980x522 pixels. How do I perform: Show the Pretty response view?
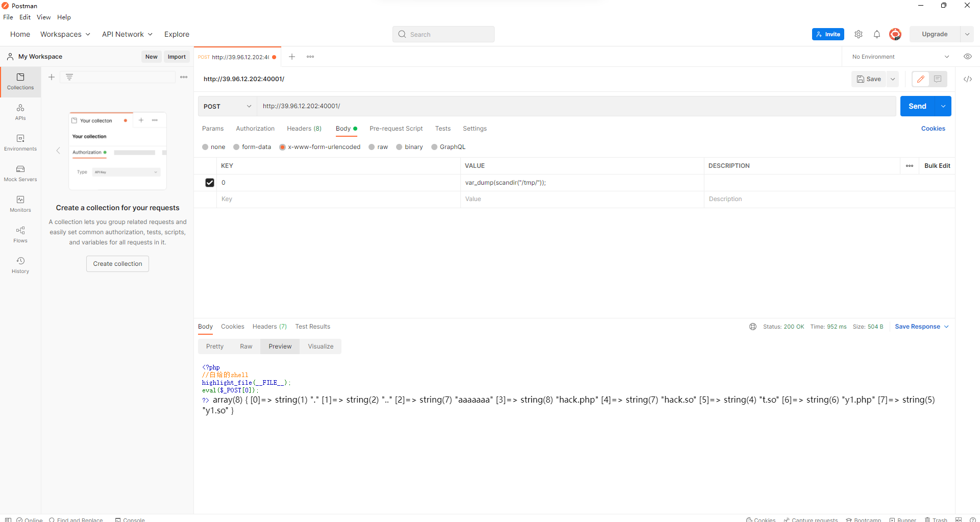click(215, 346)
